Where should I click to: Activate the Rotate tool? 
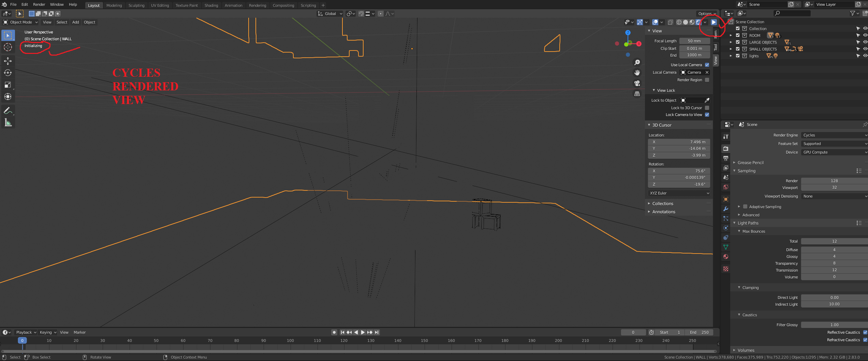8,72
